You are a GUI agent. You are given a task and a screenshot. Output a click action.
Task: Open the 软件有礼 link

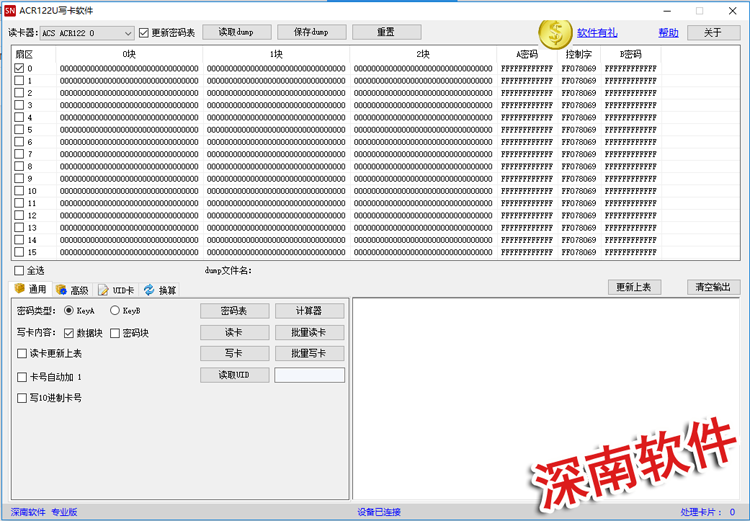pos(597,33)
